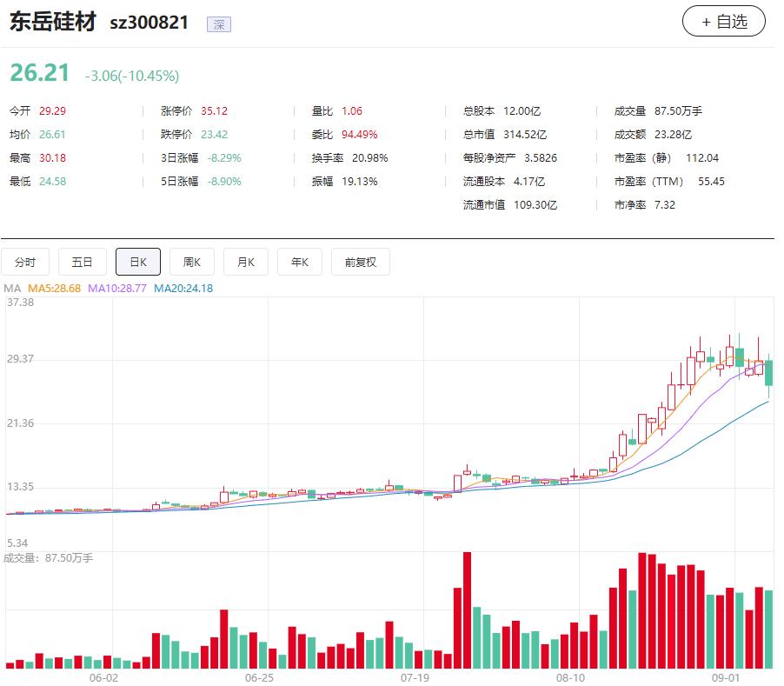Image resolution: width=784 pixels, height=686 pixels.
Task: Click 成交额 value 23.28亿
Action: coord(673,135)
